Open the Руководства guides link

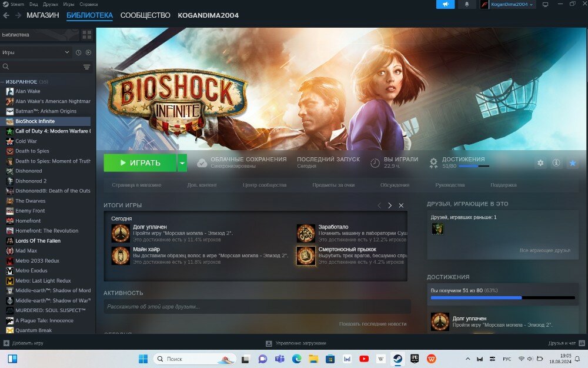click(x=450, y=185)
